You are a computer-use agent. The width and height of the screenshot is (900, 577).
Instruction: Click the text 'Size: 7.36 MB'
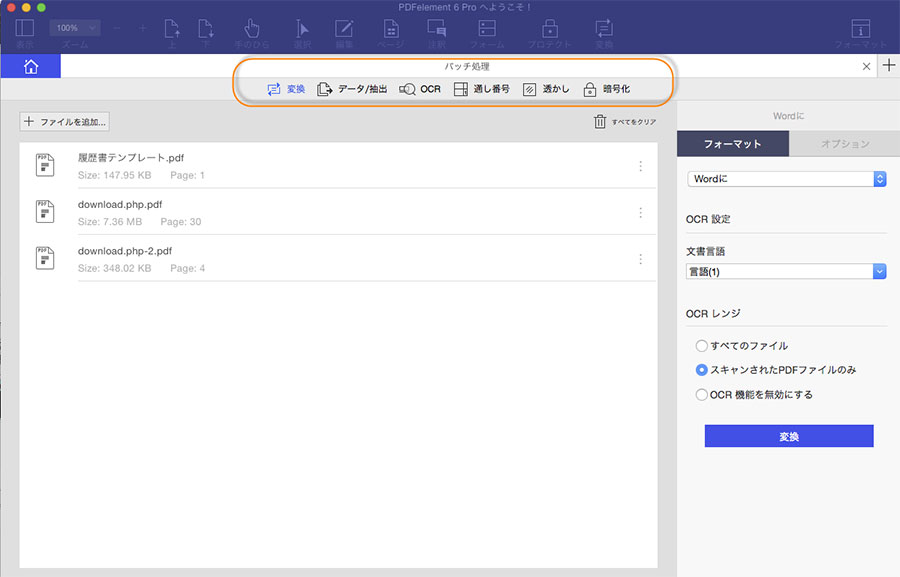click(110, 222)
